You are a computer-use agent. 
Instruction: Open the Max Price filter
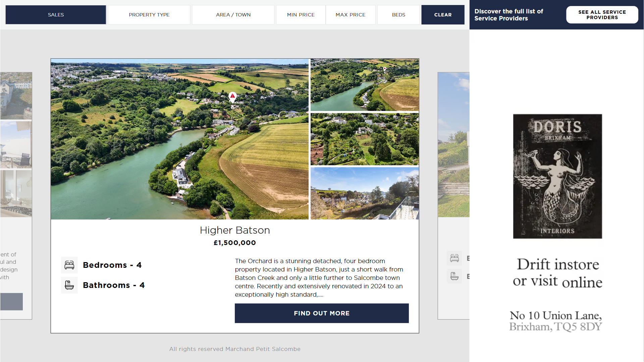point(350,15)
